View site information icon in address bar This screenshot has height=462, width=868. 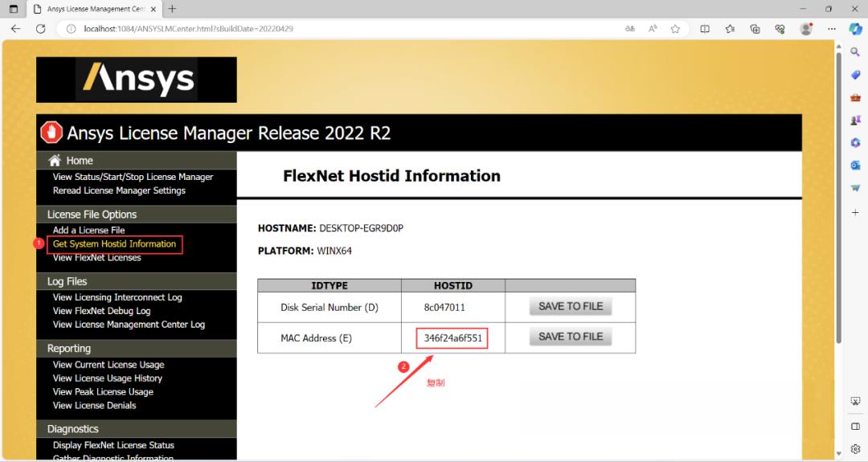(x=71, y=29)
